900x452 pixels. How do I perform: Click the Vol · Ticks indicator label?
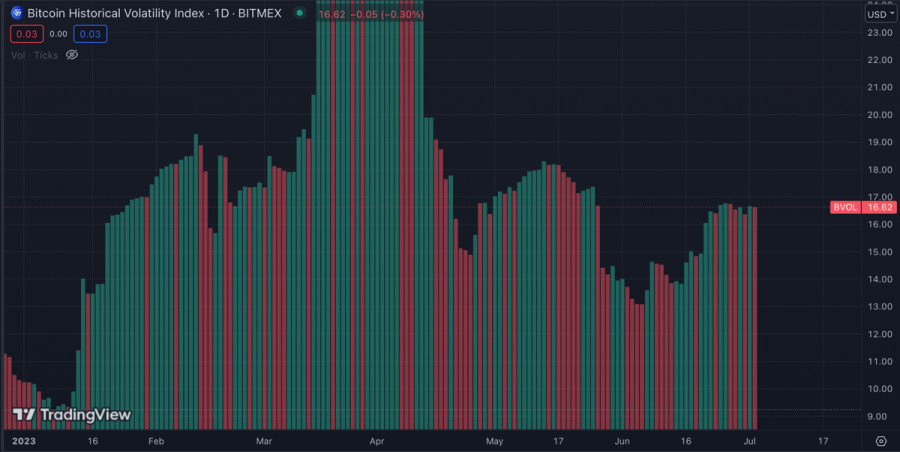pyautogui.click(x=34, y=55)
